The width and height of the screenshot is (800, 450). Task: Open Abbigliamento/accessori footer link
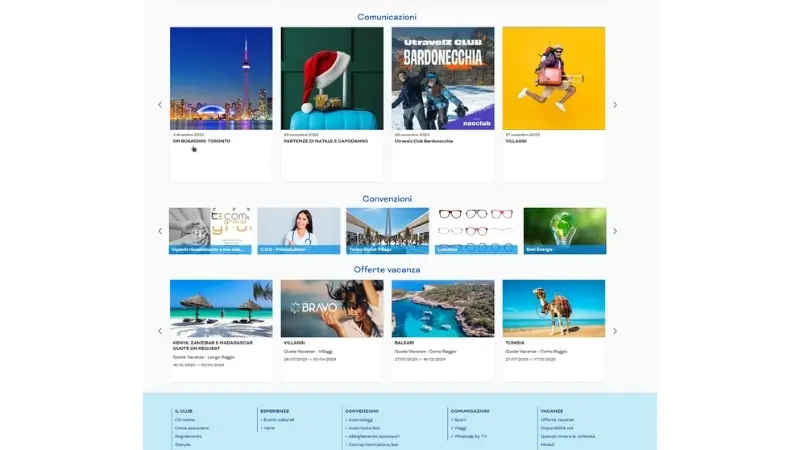pyautogui.click(x=372, y=436)
